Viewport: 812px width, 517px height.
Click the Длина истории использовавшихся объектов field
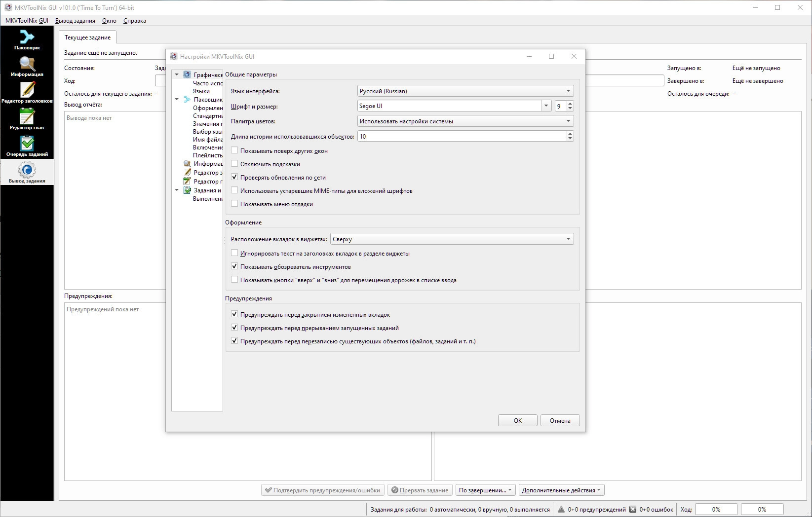pyautogui.click(x=462, y=136)
